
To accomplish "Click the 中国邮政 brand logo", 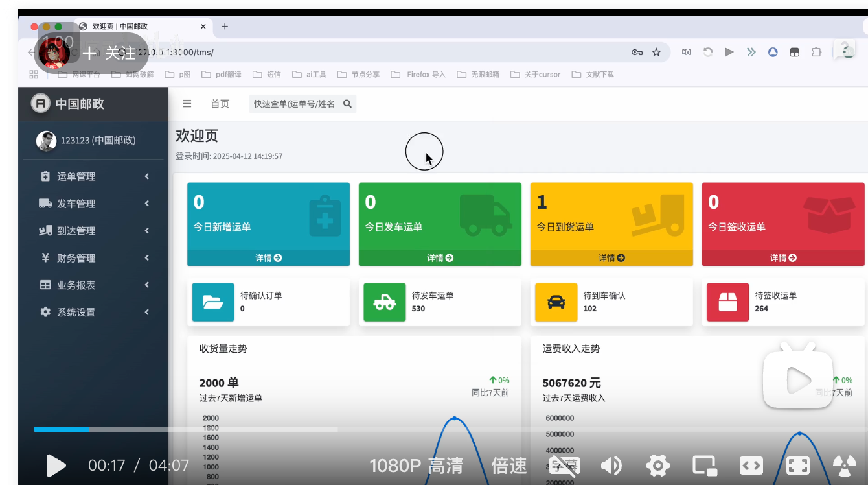I will pos(68,103).
